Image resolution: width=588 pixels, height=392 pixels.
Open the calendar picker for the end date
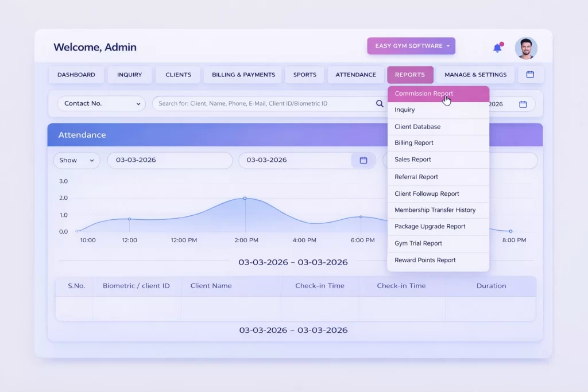[363, 161]
